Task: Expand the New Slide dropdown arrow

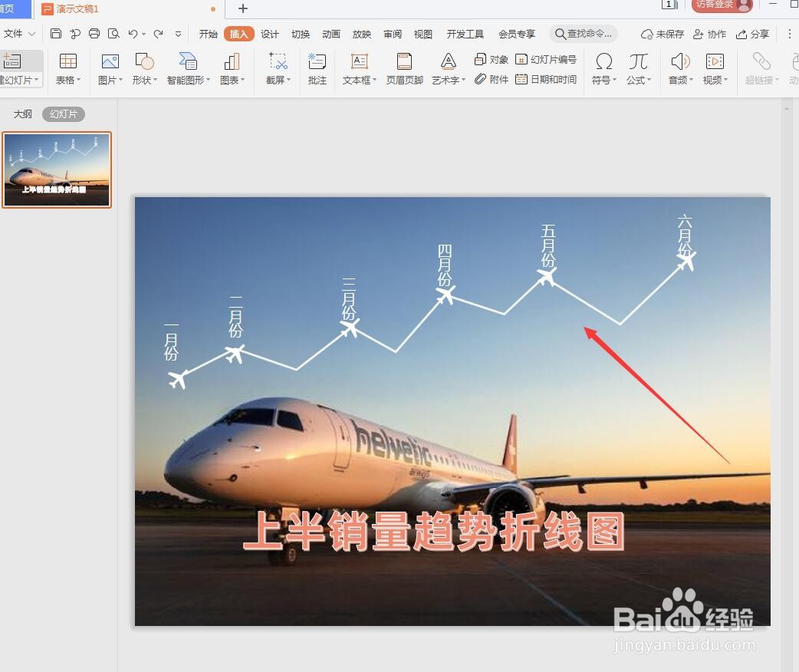Action: point(37,80)
